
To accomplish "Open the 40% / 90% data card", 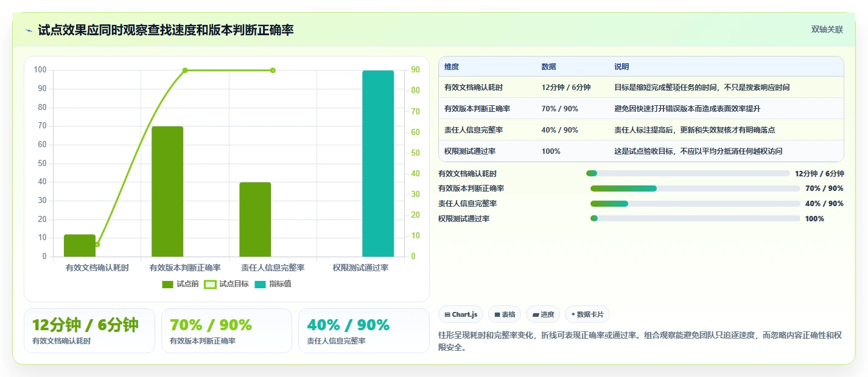I will (364, 331).
